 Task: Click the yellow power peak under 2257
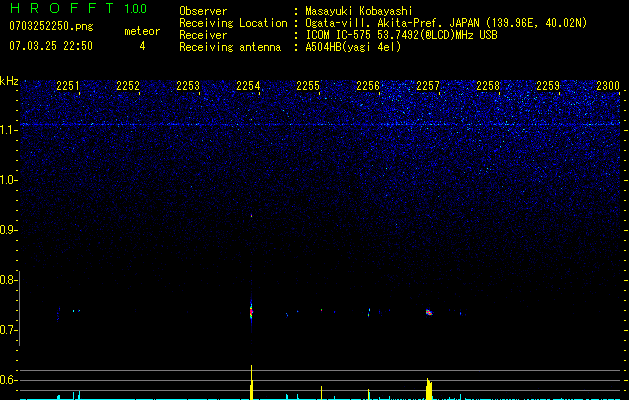click(x=429, y=389)
